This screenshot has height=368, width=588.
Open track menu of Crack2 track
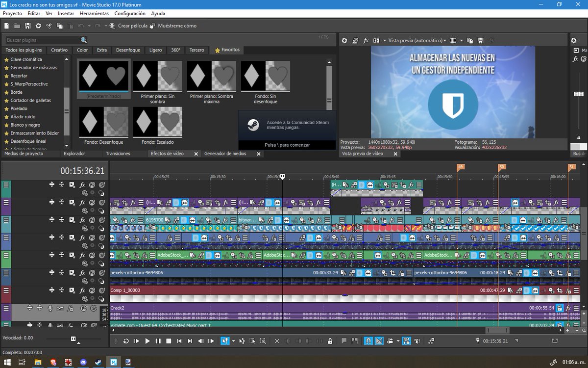6,308
